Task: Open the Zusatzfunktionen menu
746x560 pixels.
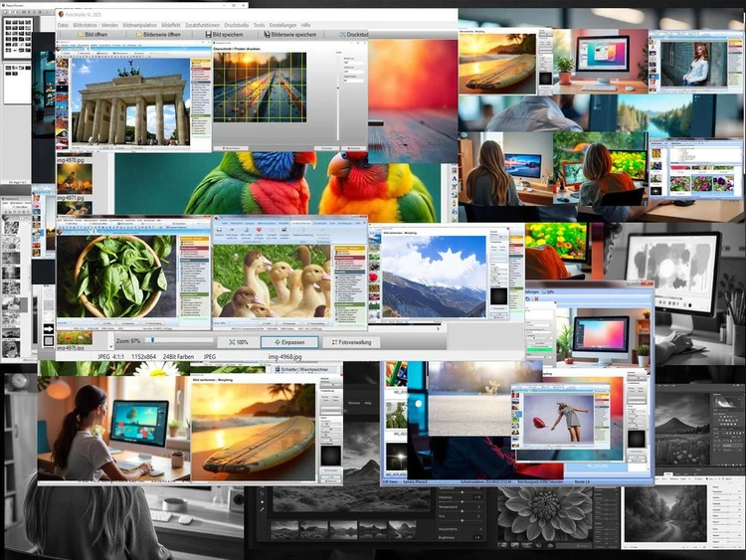Action: (202, 25)
